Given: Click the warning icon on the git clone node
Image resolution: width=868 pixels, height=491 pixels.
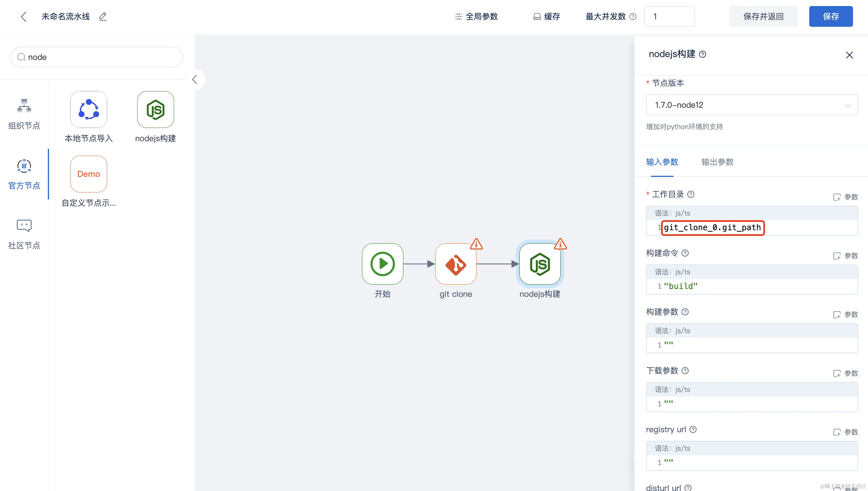Looking at the screenshot, I should point(476,244).
